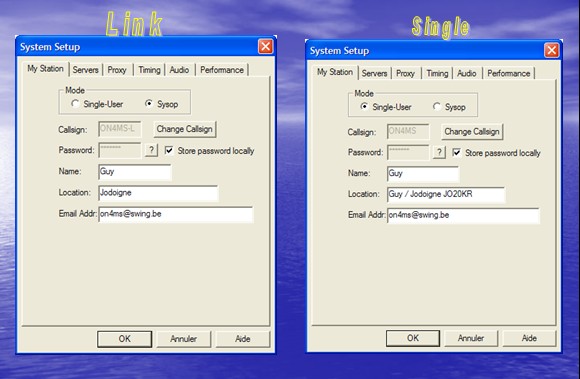This screenshot has height=379, width=580.
Task: Click Change Callsign button in Single window
Action: 472,132
